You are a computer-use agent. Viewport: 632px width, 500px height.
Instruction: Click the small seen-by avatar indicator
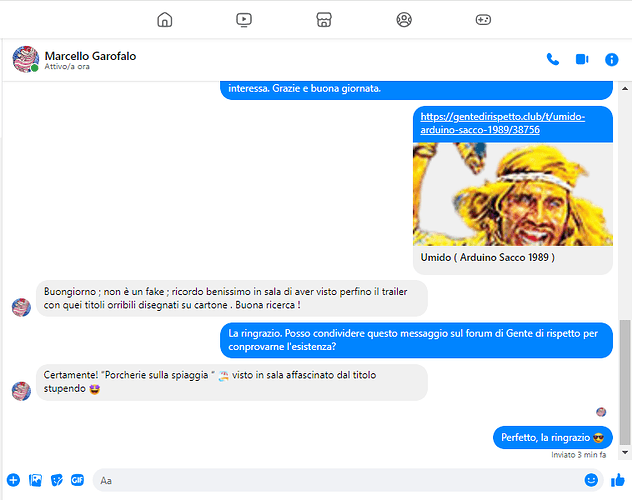601,412
